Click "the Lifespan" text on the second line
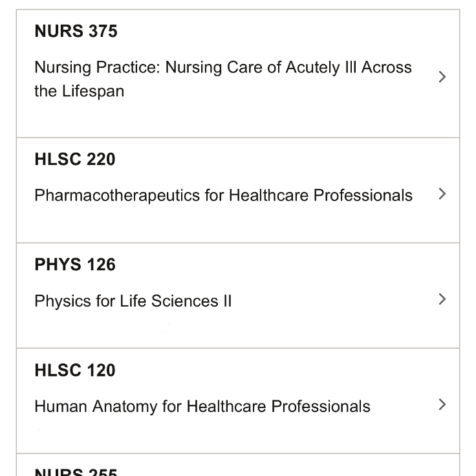Image resolution: width=476 pixels, height=476 pixels. click(79, 91)
